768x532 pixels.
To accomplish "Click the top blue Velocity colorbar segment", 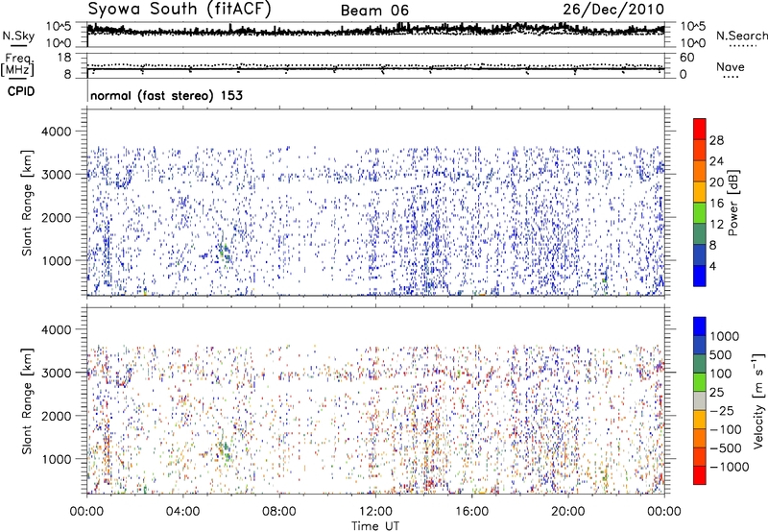I will pos(700,326).
